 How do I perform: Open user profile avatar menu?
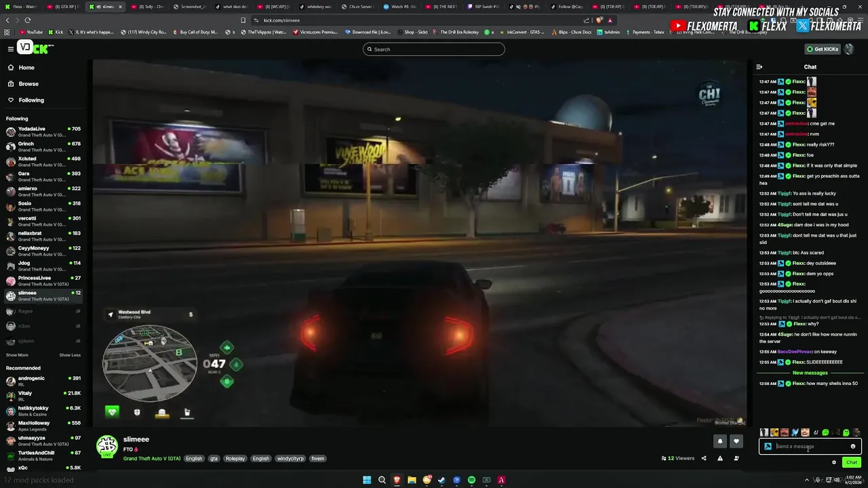[849, 49]
